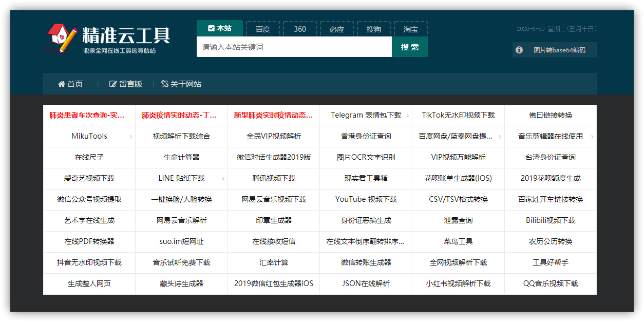The image size is (644, 322).
Task: Open 台湾身份证查询 tool
Action: [551, 158]
